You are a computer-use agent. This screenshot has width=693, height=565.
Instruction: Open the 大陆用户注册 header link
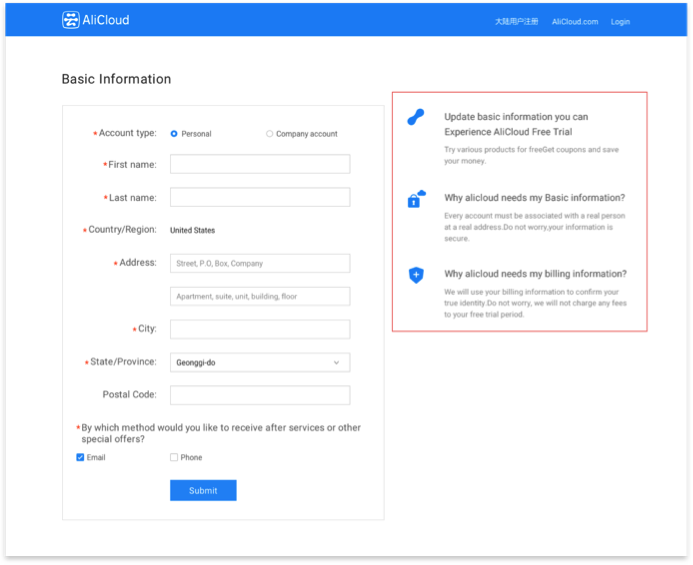(x=516, y=21)
